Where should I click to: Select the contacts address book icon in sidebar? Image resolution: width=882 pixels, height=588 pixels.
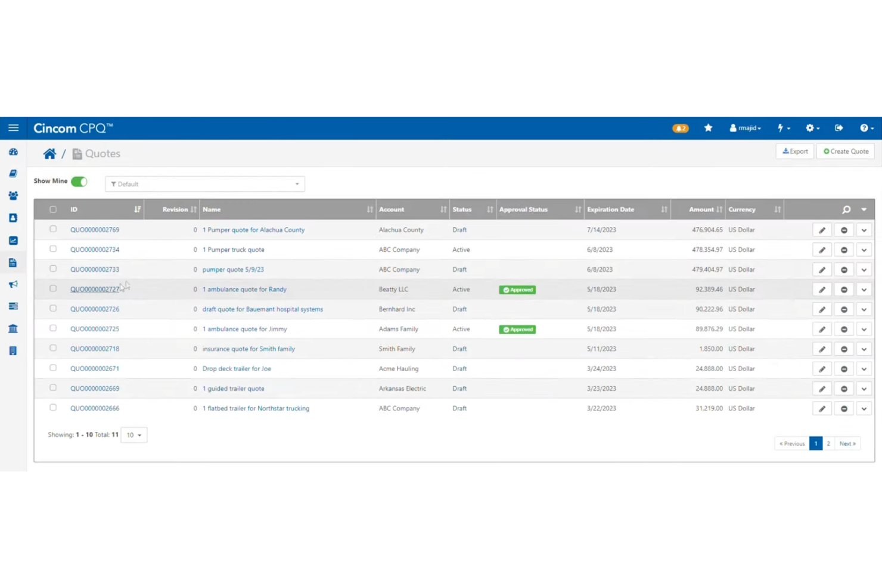[13, 218]
